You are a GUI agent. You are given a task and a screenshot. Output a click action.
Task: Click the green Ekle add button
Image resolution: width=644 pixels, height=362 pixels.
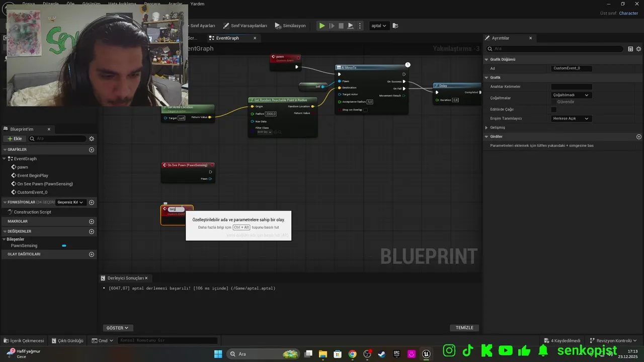[x=15, y=139]
